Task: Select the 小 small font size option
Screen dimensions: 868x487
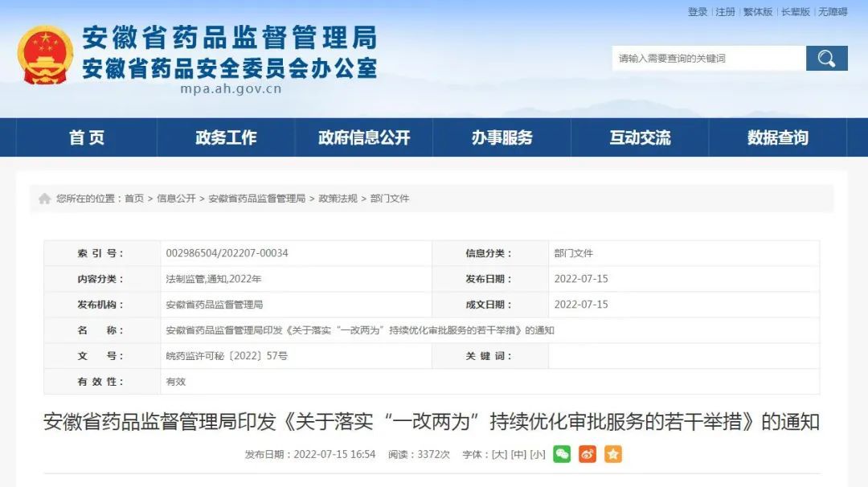Action: coord(537,454)
